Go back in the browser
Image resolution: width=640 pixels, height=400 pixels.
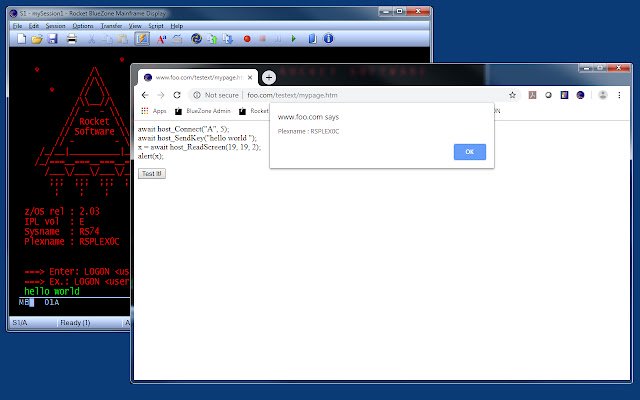click(x=145, y=95)
